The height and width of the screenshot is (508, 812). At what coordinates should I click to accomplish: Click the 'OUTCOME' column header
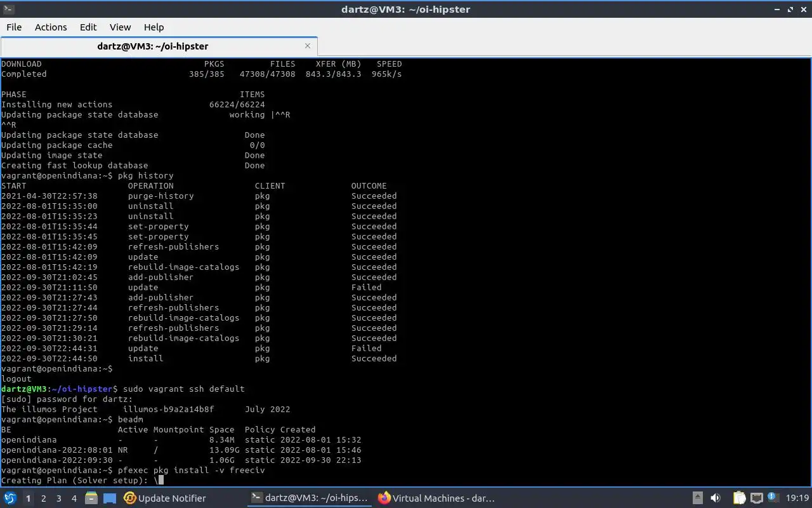369,186
